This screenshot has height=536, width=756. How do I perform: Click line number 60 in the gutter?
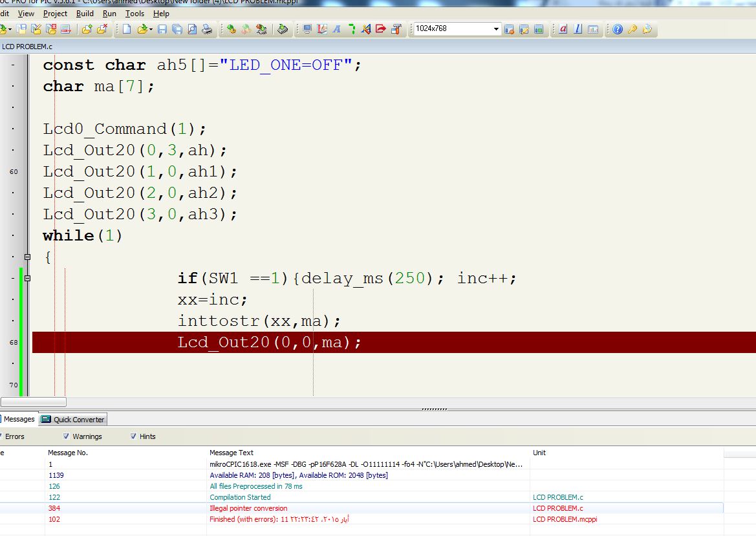14,171
